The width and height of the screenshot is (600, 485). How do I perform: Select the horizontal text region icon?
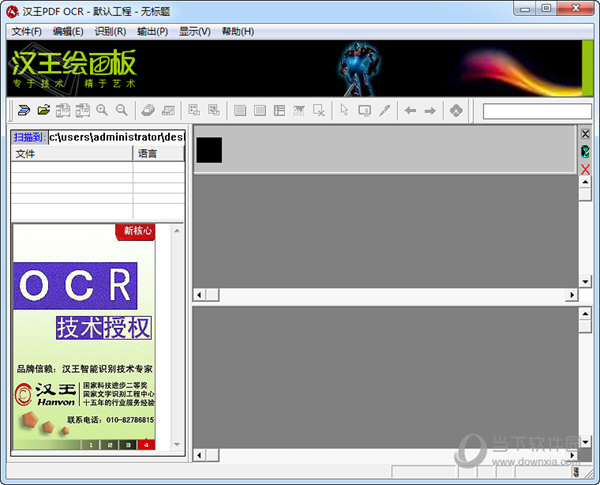(240, 111)
